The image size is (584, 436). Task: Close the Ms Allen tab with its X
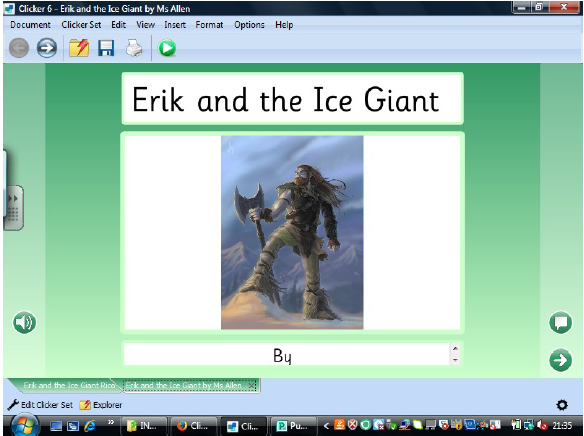[252, 386]
